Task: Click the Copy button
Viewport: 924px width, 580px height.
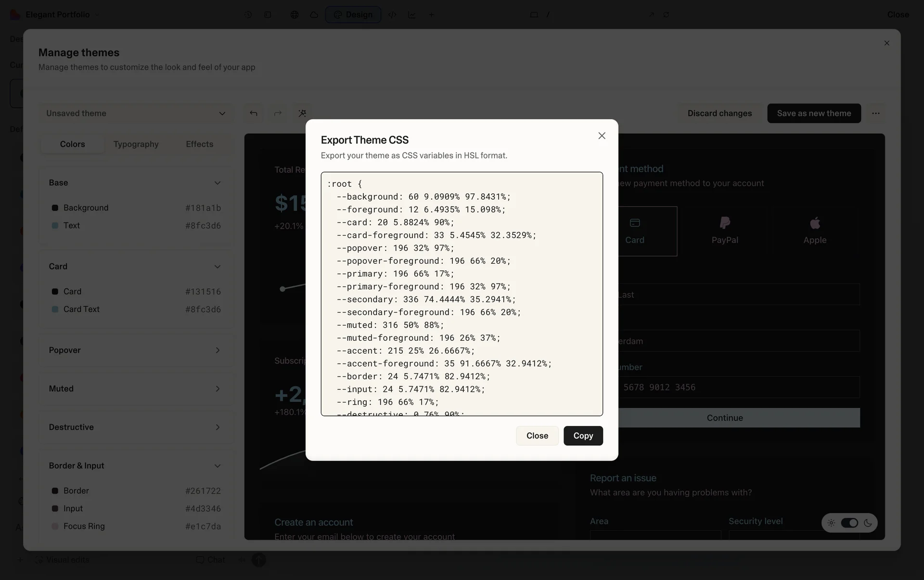Action: (583, 436)
